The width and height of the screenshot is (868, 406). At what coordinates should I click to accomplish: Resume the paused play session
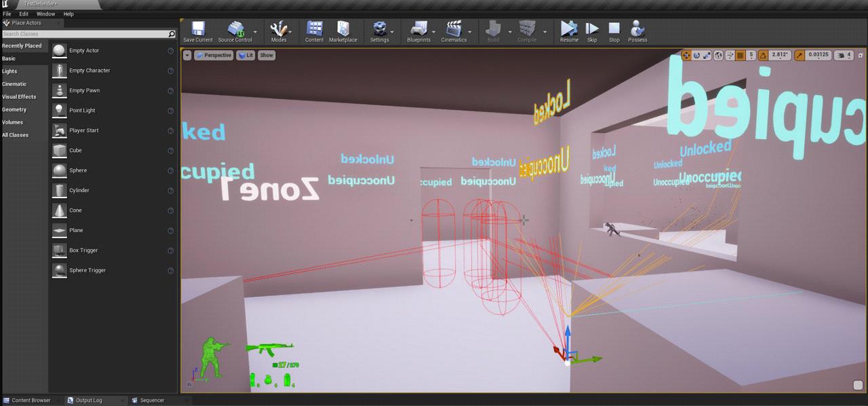pos(569,30)
